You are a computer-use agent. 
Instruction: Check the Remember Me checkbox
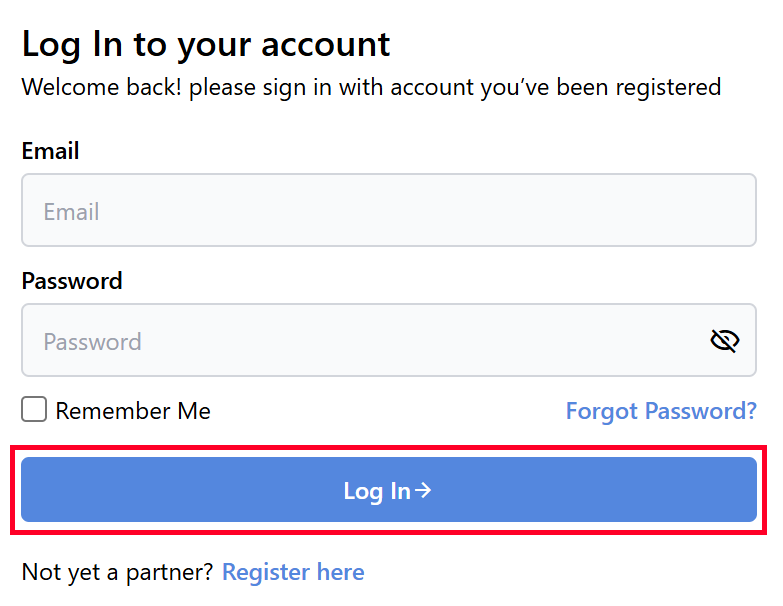tap(34, 410)
